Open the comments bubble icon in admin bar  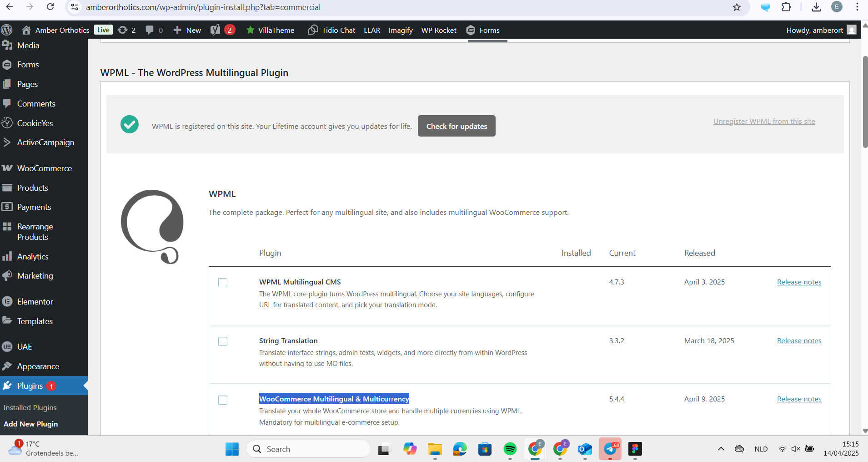(x=149, y=30)
